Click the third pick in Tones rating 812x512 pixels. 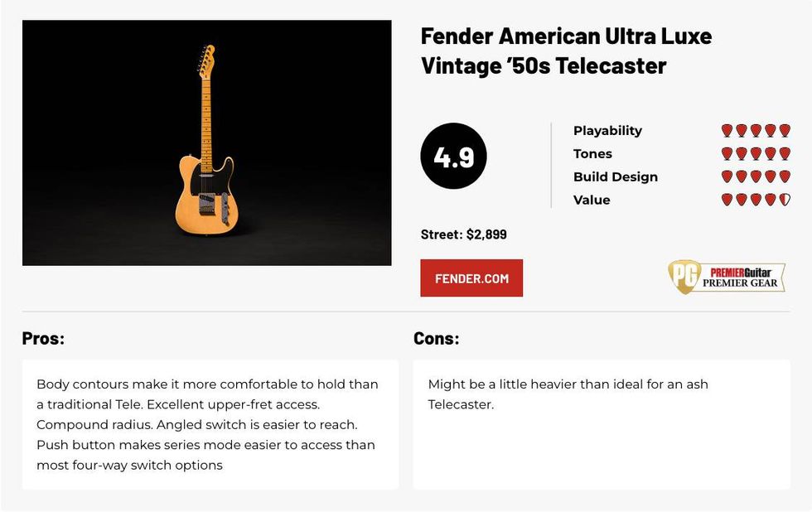756,154
